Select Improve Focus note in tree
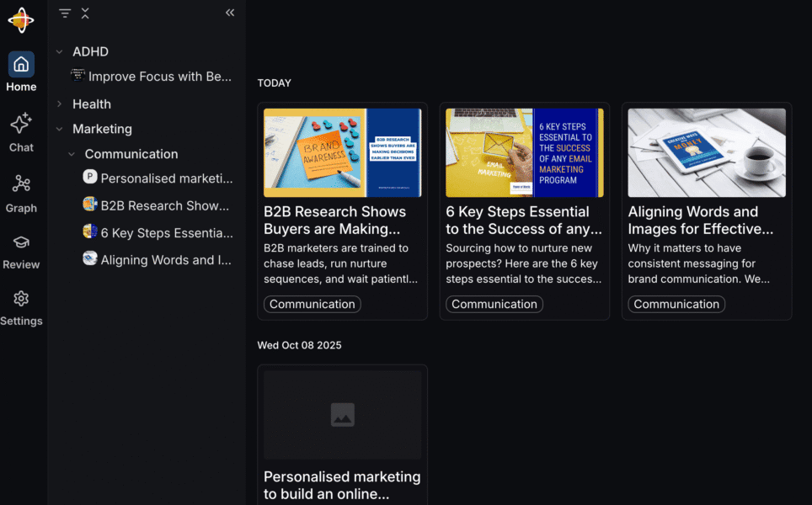The image size is (812, 505). pyautogui.click(x=159, y=77)
